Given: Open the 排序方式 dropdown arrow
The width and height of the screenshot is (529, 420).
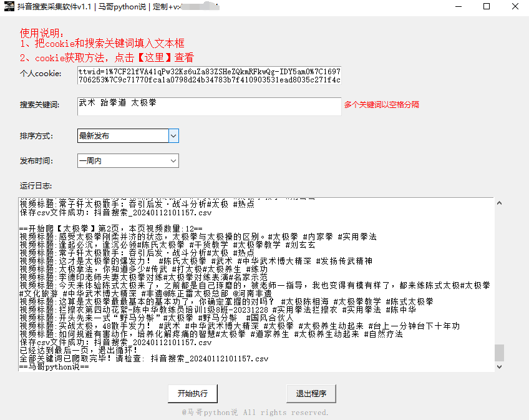Looking at the screenshot, I should (x=173, y=135).
